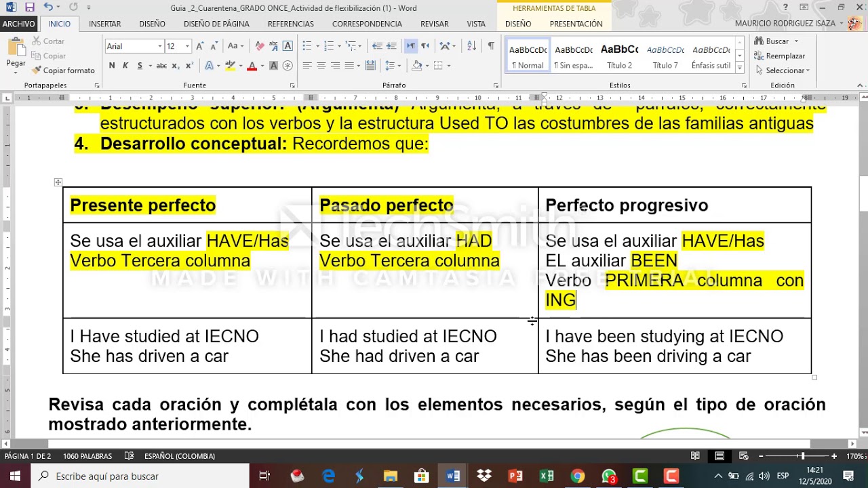This screenshot has width=868, height=488.
Task: Click the Windows search box
Action: tap(140, 476)
